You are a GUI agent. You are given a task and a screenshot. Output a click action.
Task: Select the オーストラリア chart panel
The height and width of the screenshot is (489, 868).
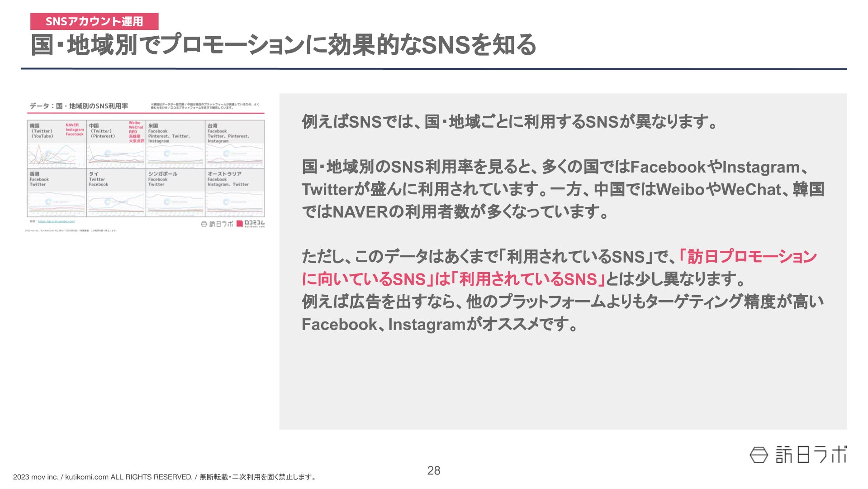[235, 192]
